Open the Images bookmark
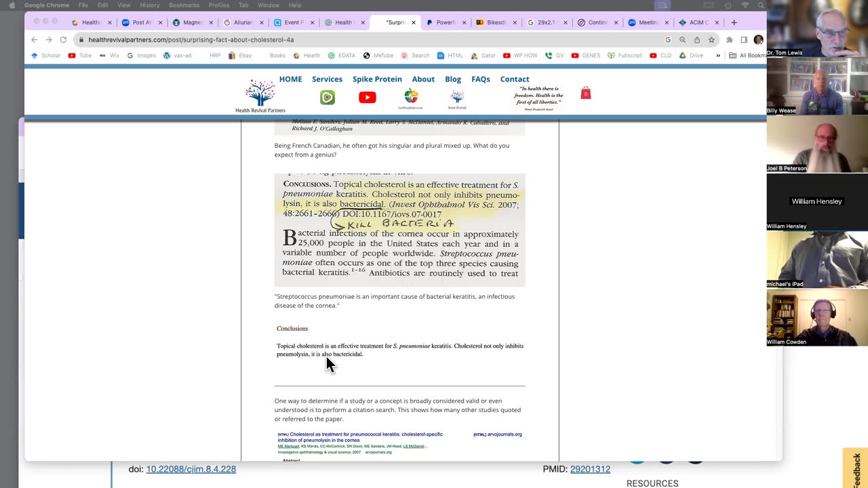This screenshot has width=868, height=488. coord(141,56)
